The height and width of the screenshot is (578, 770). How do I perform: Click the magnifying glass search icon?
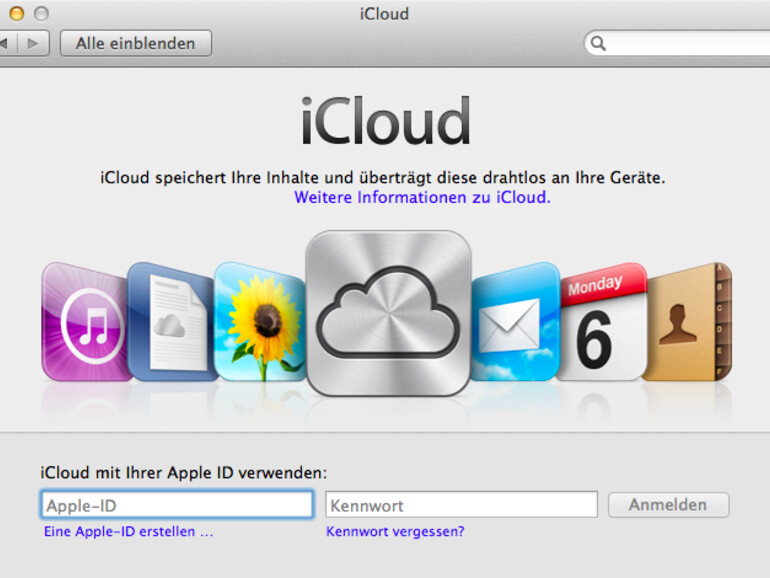click(598, 44)
